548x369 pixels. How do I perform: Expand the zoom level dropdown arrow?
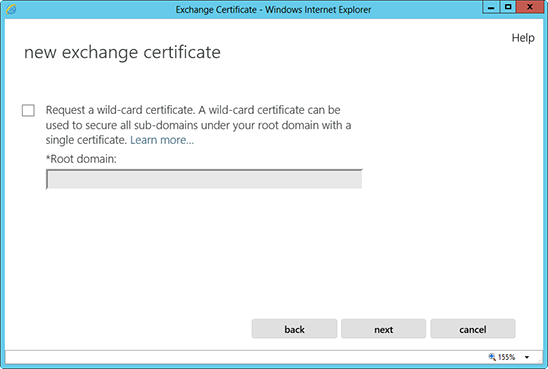click(527, 357)
